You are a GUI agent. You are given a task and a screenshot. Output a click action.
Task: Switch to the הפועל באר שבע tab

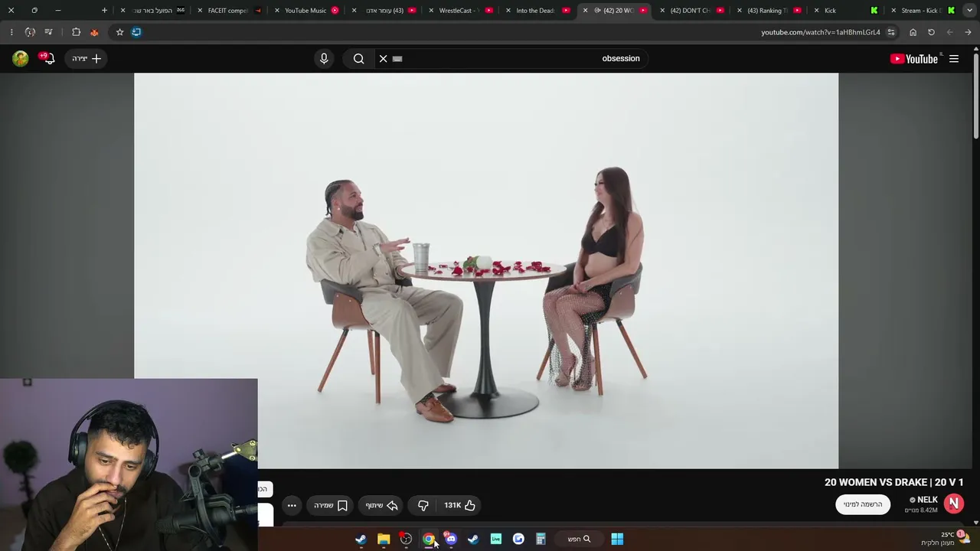[x=154, y=11]
